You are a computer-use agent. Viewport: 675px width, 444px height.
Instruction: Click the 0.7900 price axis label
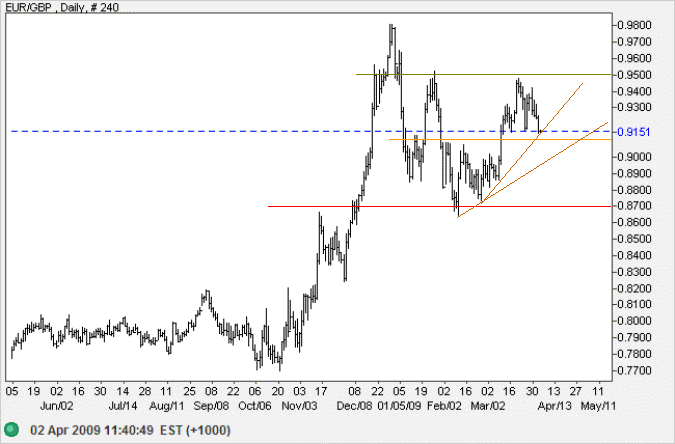(634, 337)
